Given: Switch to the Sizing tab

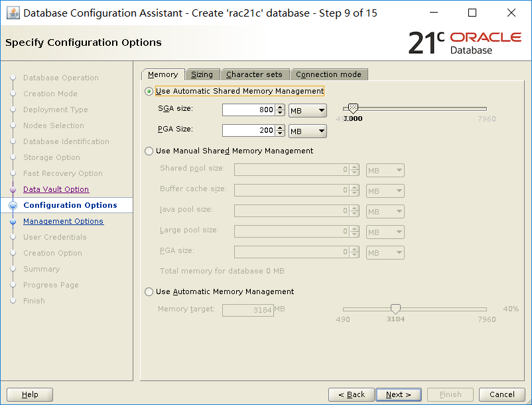Looking at the screenshot, I should click(x=202, y=74).
